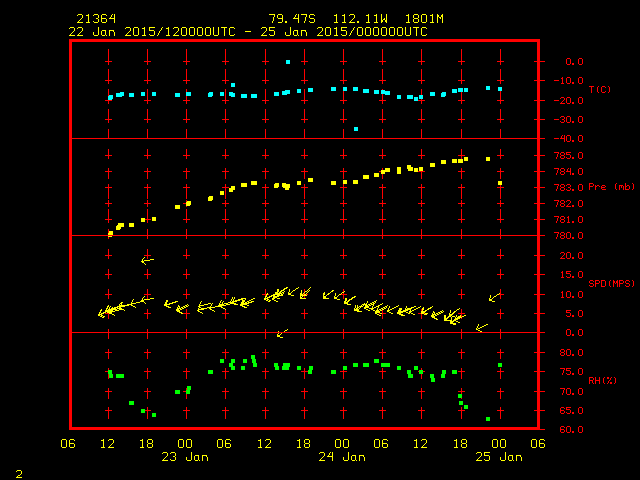Click the 24 Jan date label
640x480 pixels.
coord(341,457)
